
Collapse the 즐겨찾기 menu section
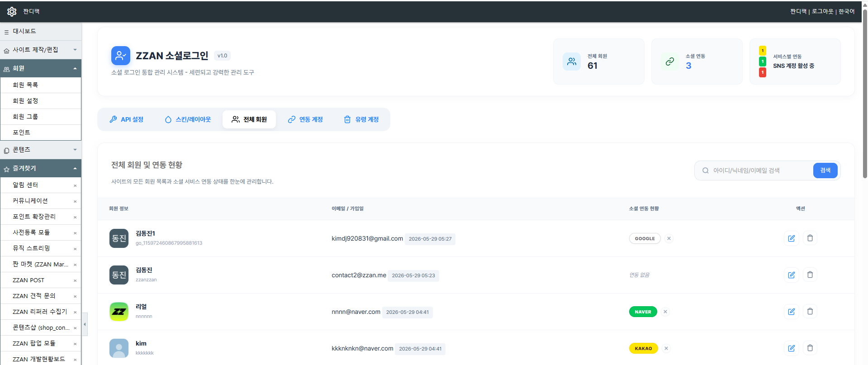[x=41, y=168]
